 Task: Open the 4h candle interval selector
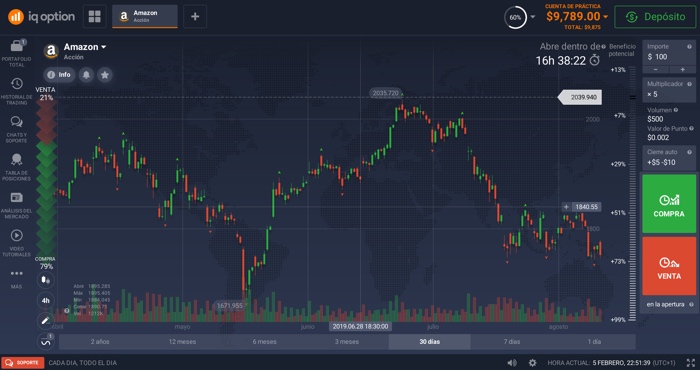(x=45, y=300)
